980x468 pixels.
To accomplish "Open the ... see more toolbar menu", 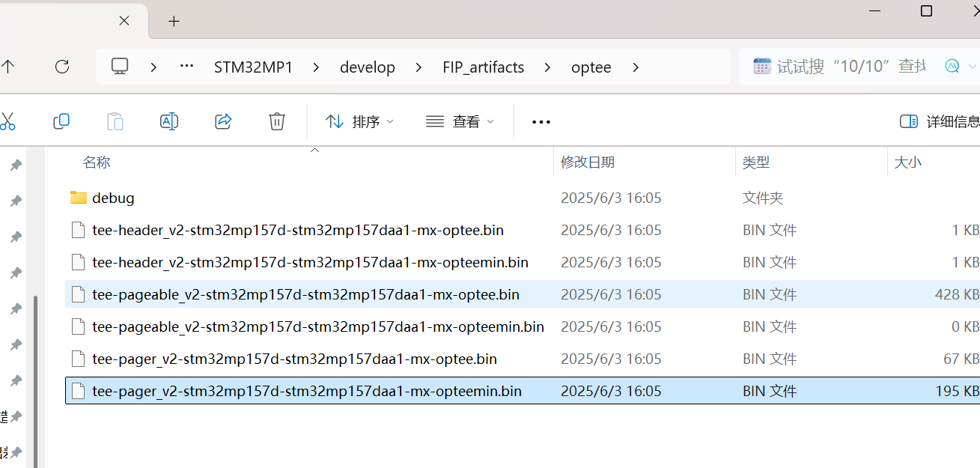I will click(x=541, y=121).
